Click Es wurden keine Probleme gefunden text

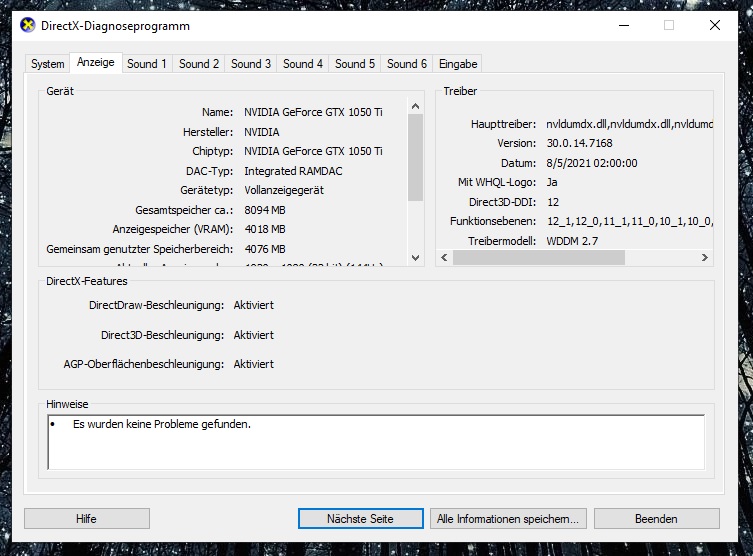coord(162,424)
